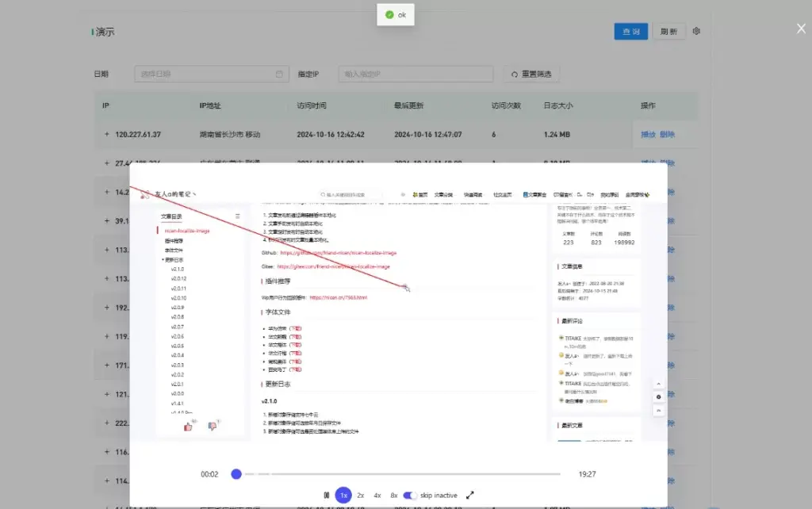Viewport: 812px width, 509px height.
Task: Open the calendar icon in the date field
Action: (x=278, y=73)
